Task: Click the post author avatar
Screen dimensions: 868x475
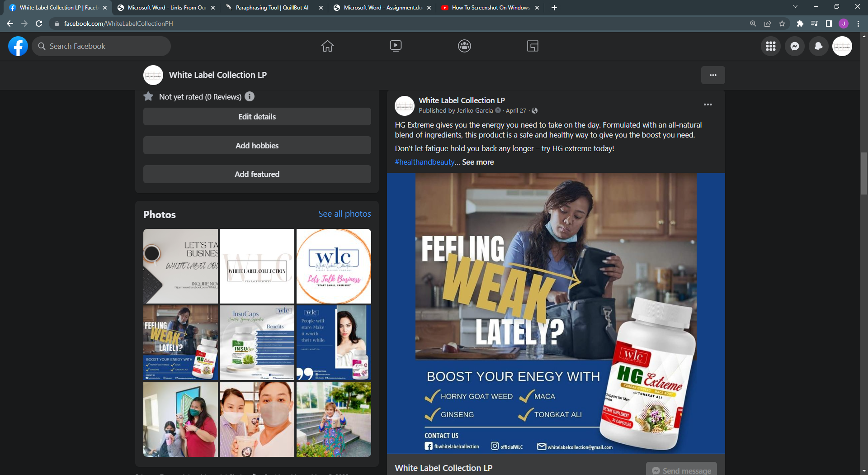Action: [x=405, y=105]
